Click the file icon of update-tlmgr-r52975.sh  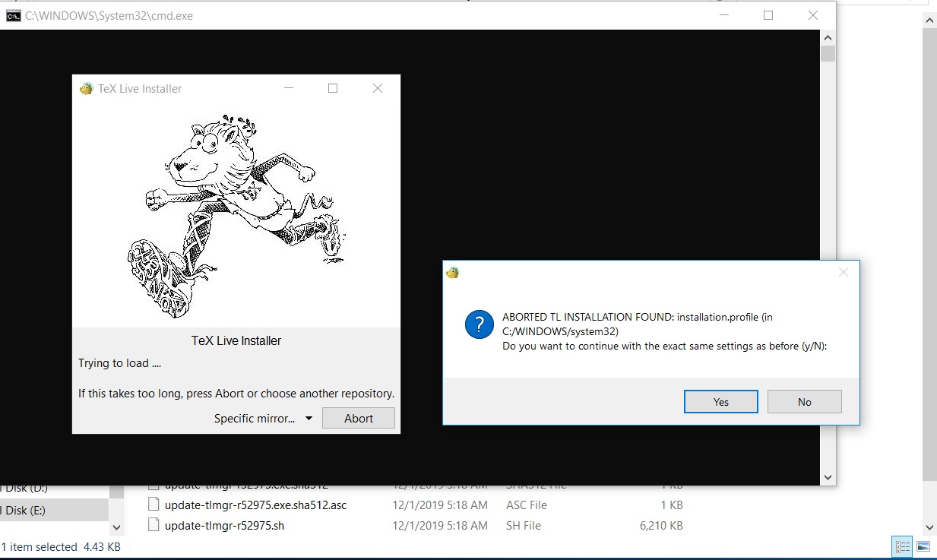[154, 524]
